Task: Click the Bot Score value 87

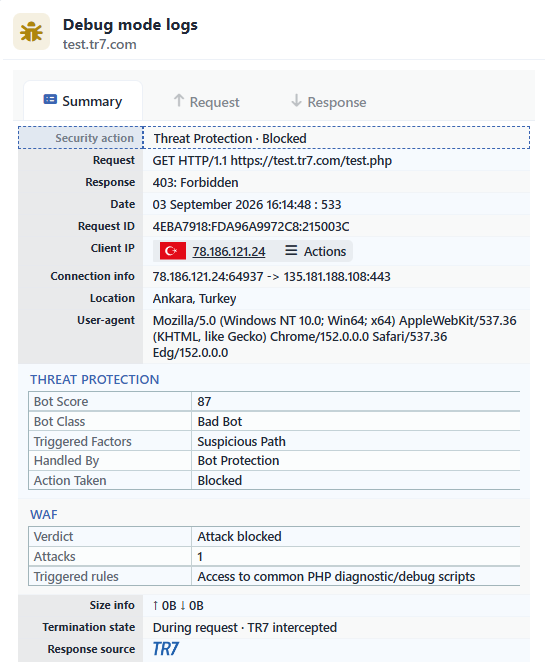Action: [204, 402]
